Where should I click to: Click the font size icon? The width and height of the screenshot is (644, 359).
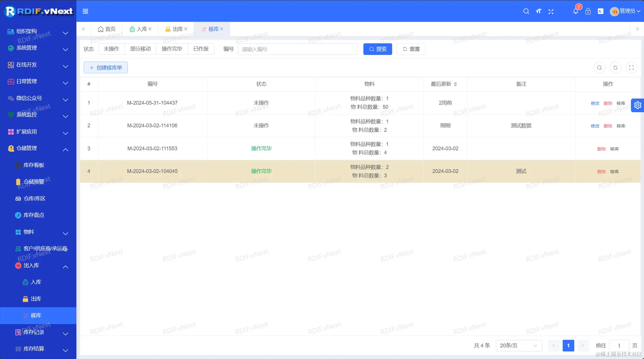(x=539, y=11)
